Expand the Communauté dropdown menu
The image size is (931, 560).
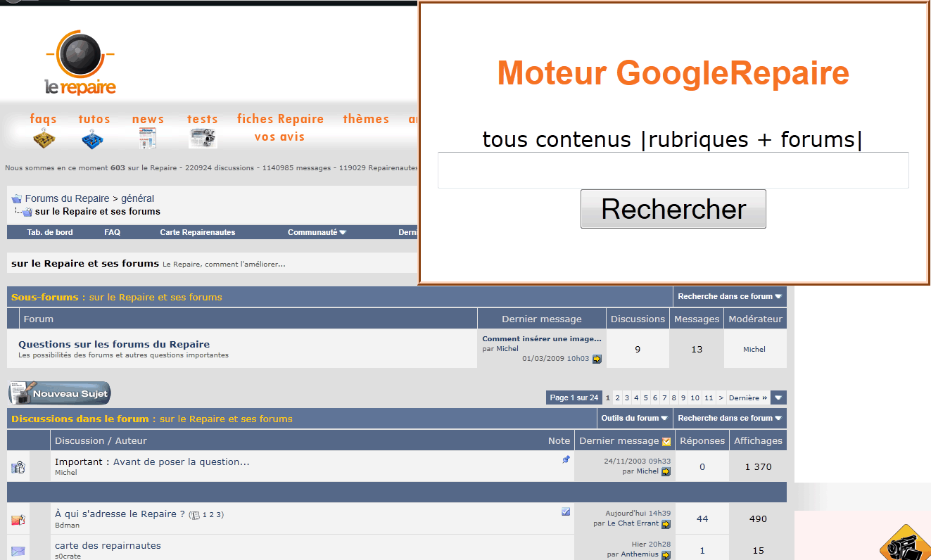[317, 232]
